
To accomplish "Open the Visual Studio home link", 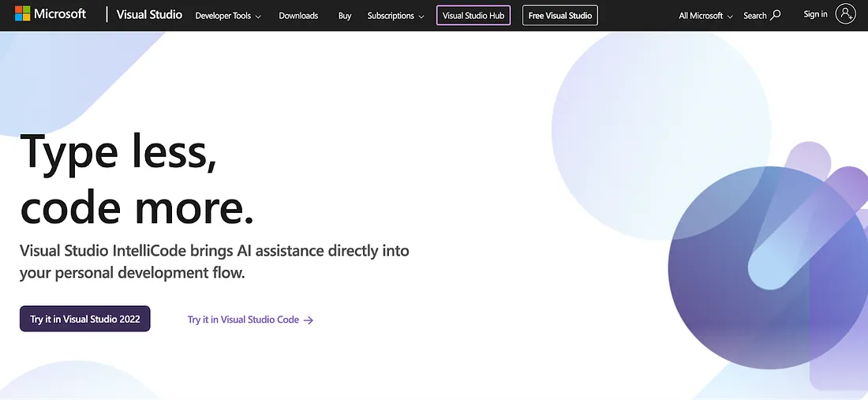I will [x=149, y=15].
